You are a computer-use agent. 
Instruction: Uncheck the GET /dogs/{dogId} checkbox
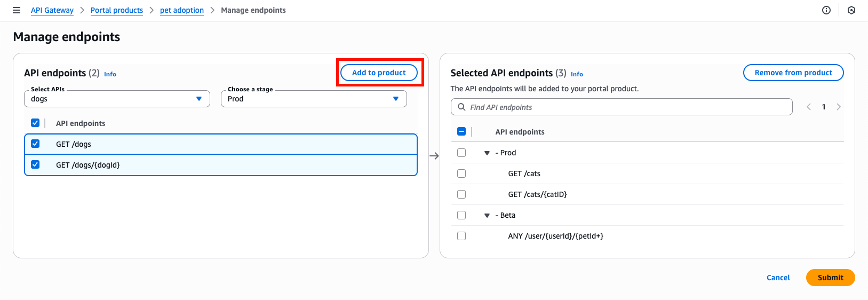[35, 164]
